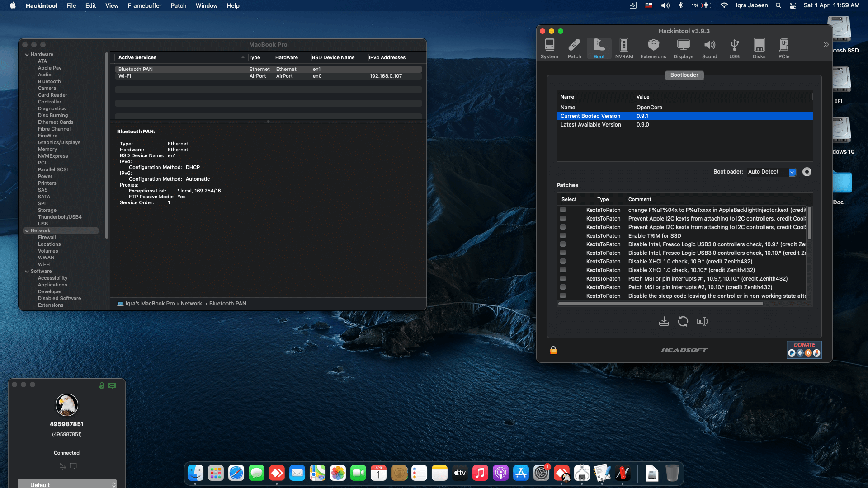Click the download bootloader icon
This screenshot has height=488, width=868.
pos(664,321)
